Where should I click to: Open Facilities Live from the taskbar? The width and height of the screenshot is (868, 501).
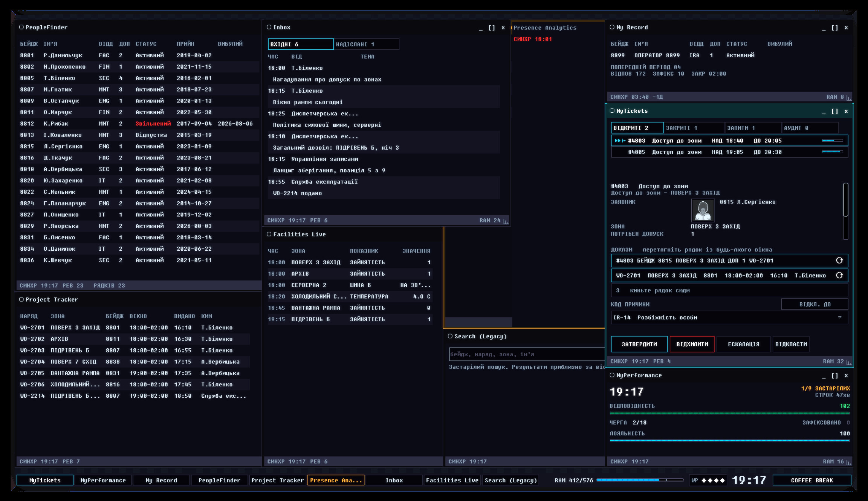tap(452, 480)
